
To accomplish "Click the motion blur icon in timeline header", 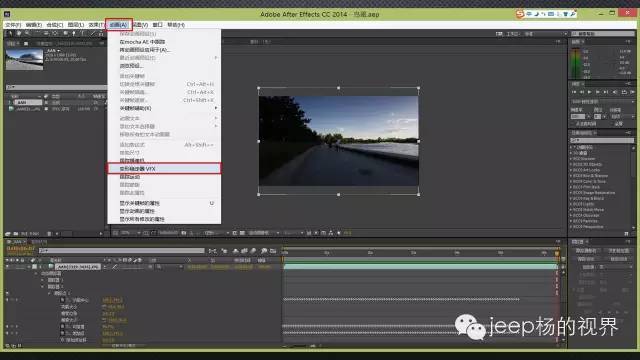I will coord(253,251).
